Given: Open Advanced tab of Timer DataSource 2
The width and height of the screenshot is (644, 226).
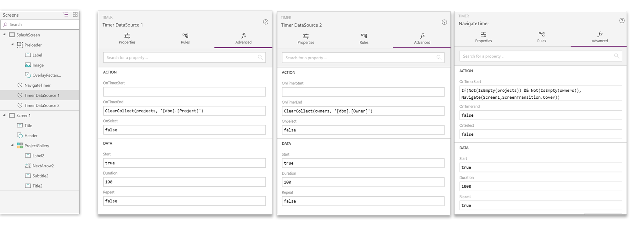Looking at the screenshot, I should click(422, 39).
